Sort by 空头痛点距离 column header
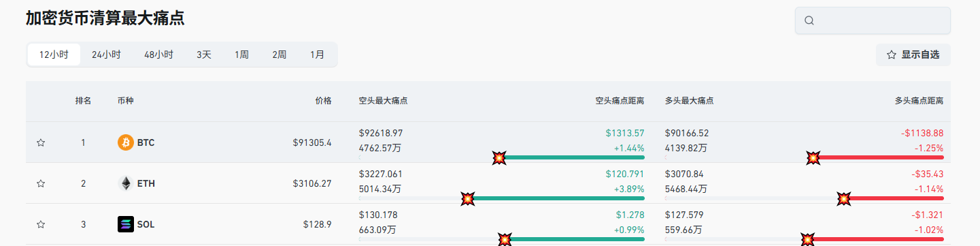 (620, 101)
